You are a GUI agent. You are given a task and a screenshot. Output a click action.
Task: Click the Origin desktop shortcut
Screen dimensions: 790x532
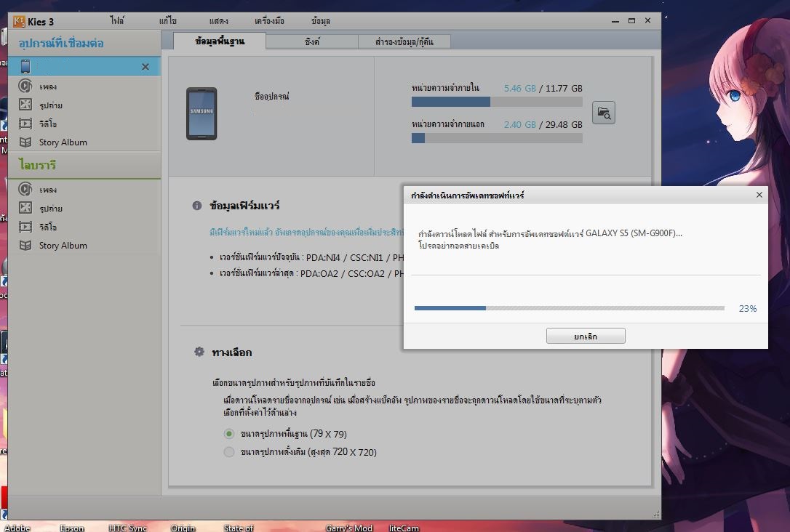(183, 528)
